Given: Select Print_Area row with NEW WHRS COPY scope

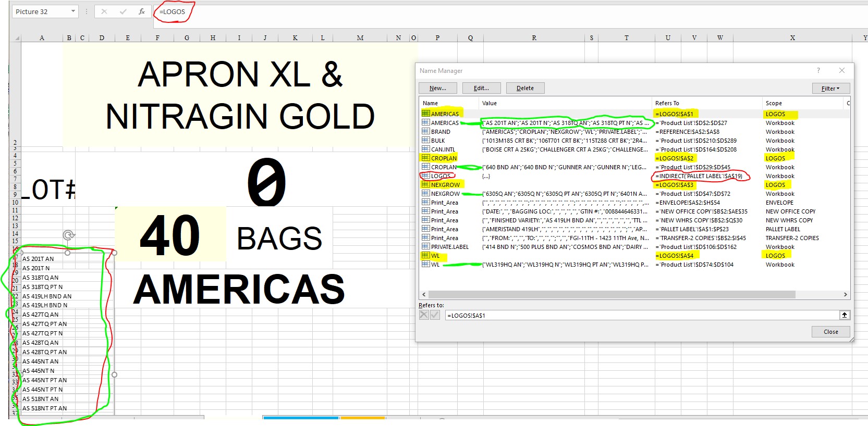Looking at the screenshot, I should (x=634, y=220).
